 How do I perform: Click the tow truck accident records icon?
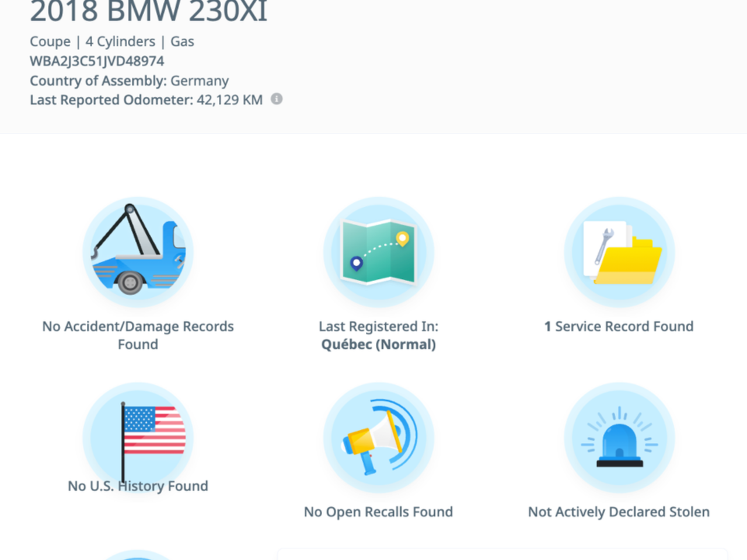(138, 252)
